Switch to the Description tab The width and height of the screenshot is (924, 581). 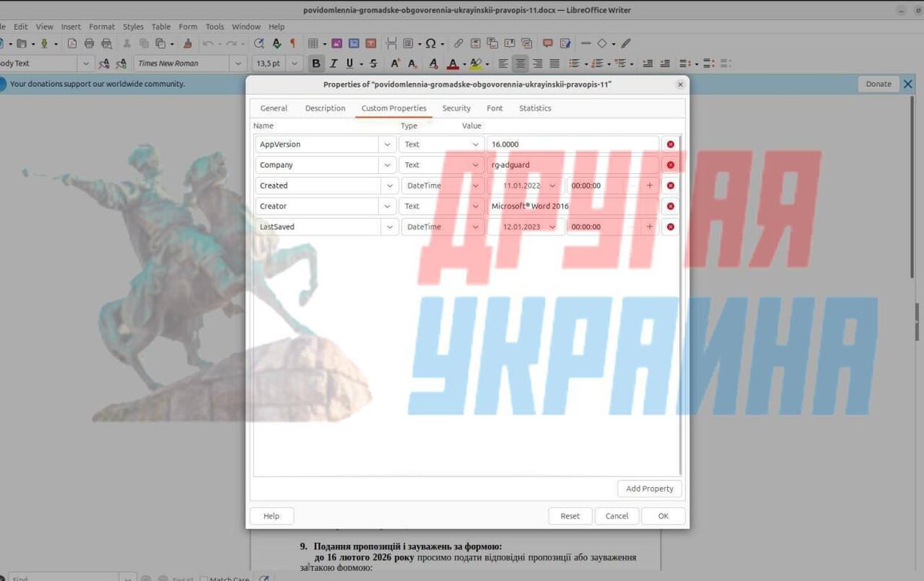point(325,109)
